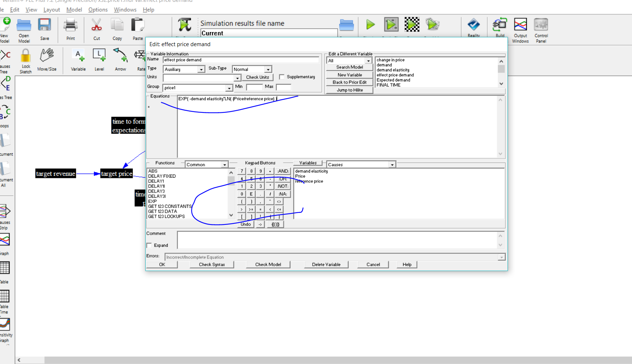Select the Move/Size hand tool
The height and width of the screenshot is (364, 632).
(x=47, y=56)
